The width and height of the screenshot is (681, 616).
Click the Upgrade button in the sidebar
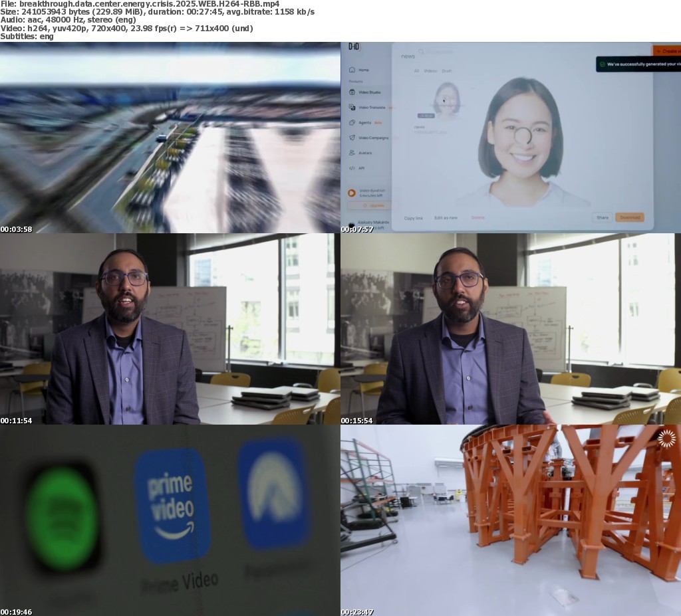(x=366, y=205)
